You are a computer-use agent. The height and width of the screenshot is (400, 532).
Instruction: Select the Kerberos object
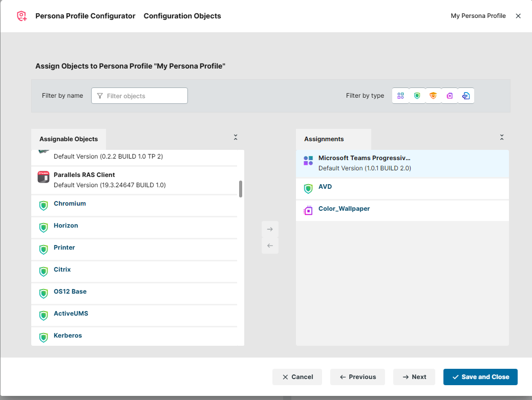(x=134, y=337)
